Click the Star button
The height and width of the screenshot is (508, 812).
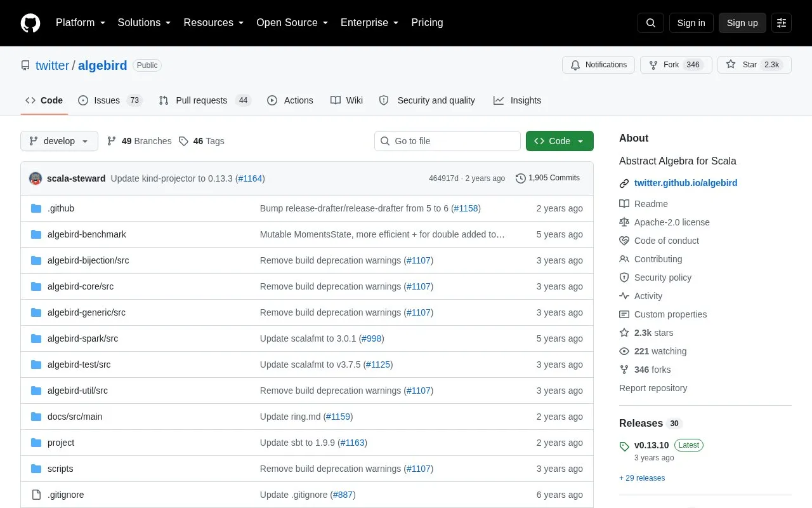pos(754,65)
